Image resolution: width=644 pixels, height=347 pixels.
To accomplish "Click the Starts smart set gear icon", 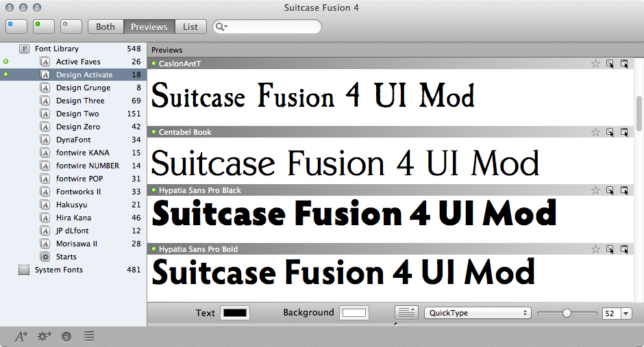I will pos(45,257).
